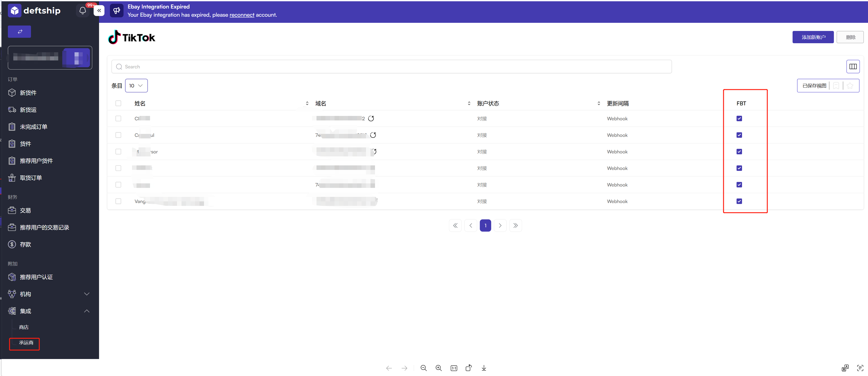Go forward with viewer right arrow
Viewport: 868px width, 376px height.
[x=404, y=368]
